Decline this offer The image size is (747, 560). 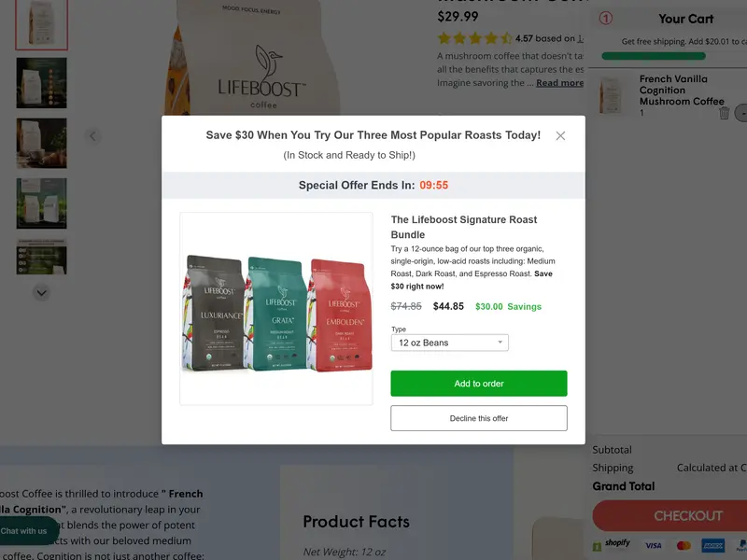478,418
